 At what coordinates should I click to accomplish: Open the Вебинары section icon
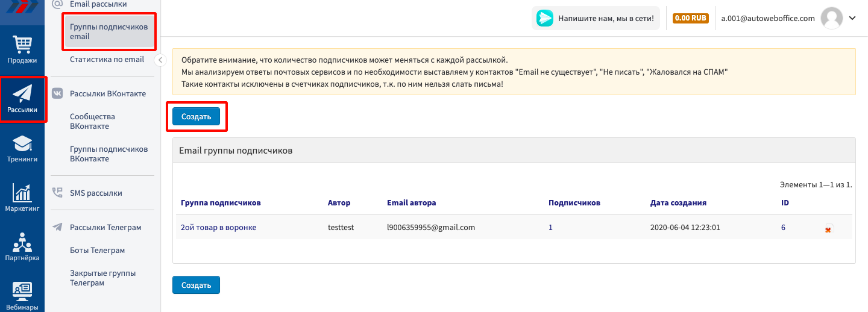tap(22, 295)
